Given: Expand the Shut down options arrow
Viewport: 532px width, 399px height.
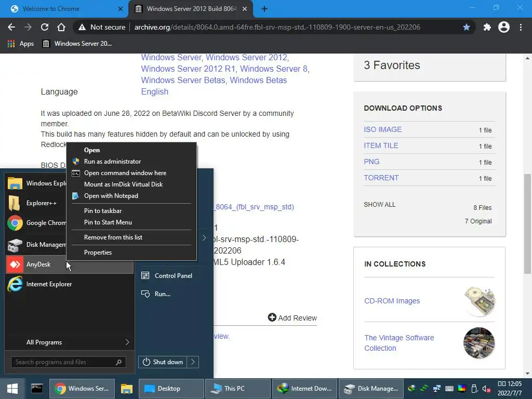Looking at the screenshot, I should coord(193,362).
